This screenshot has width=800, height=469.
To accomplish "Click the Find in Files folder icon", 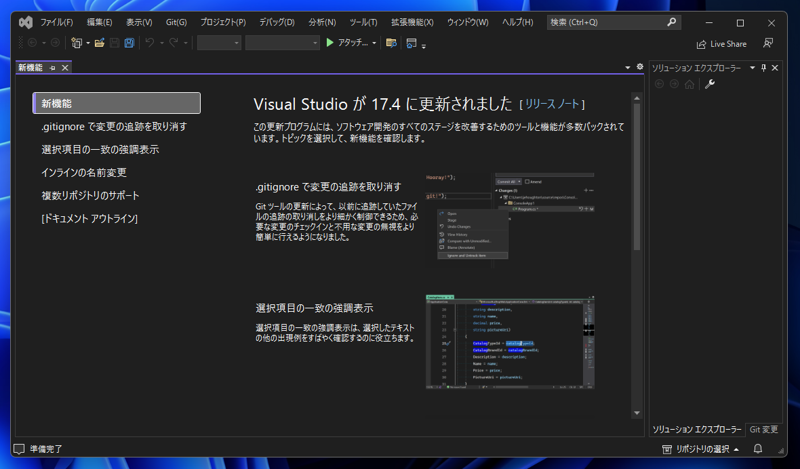I will [391, 43].
